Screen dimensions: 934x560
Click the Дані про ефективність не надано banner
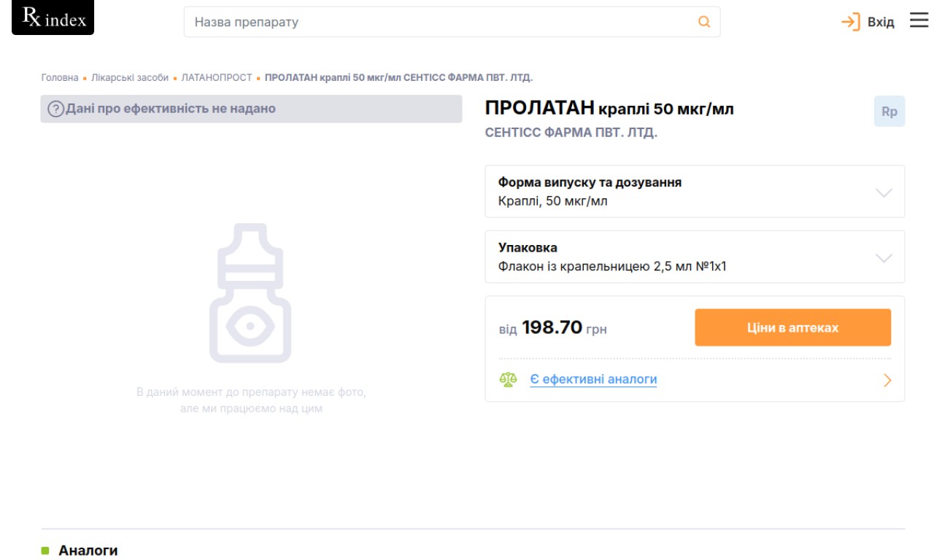[251, 109]
